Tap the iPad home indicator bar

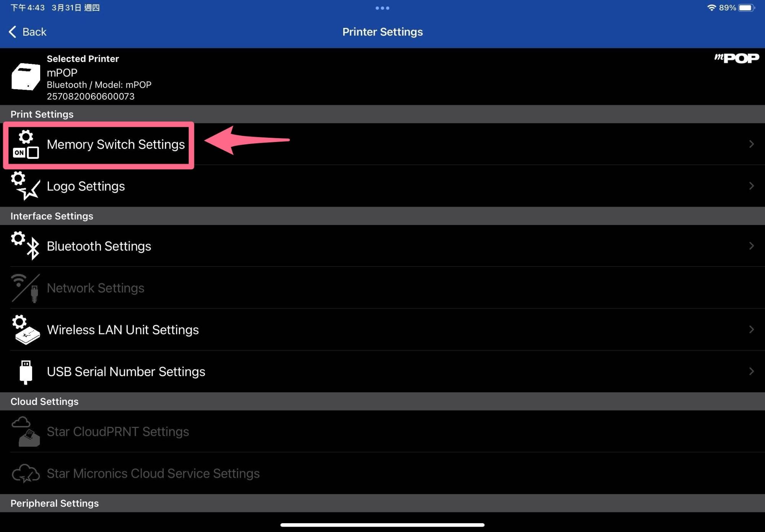382,525
